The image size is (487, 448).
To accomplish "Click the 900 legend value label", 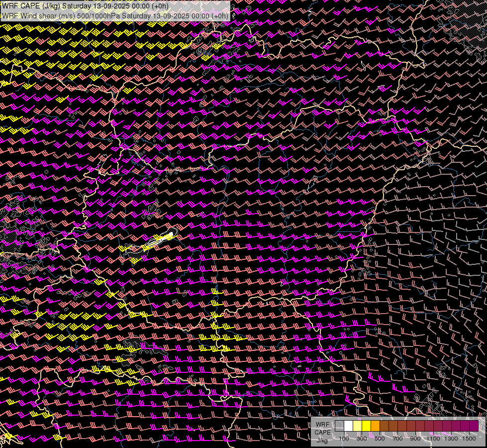I will 415,439.
